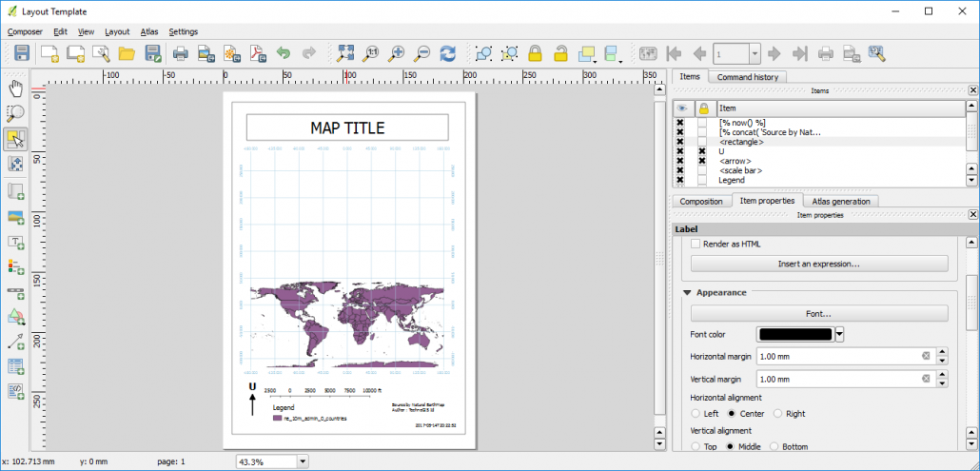Open the Composer menu
The width and height of the screenshot is (980, 471).
point(25,31)
